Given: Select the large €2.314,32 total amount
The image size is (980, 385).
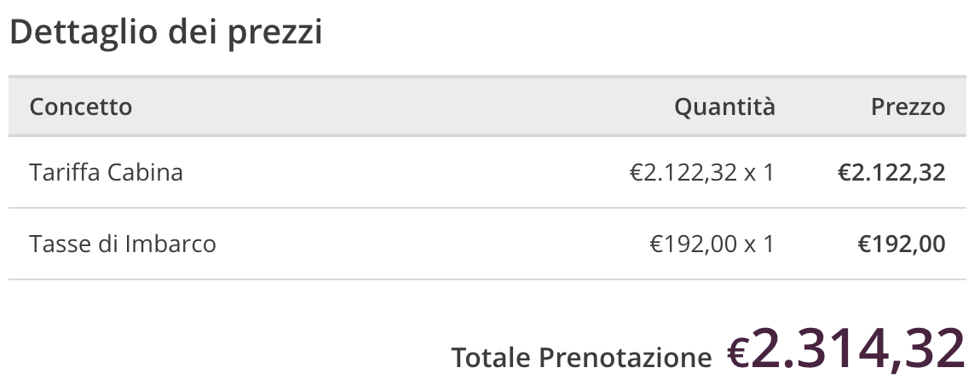Looking at the screenshot, I should point(845,349).
